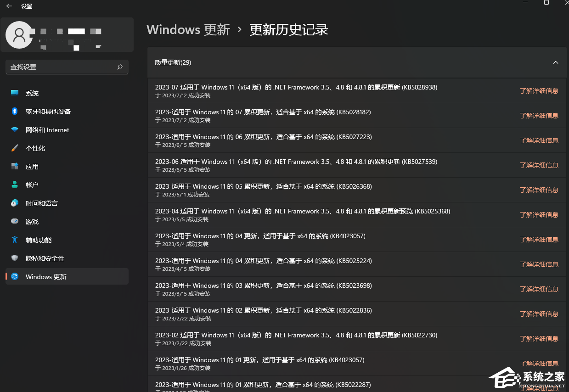Screen dimensions: 569x392
Task: Open the Privacy and security shield icon
Action: (x=15, y=258)
